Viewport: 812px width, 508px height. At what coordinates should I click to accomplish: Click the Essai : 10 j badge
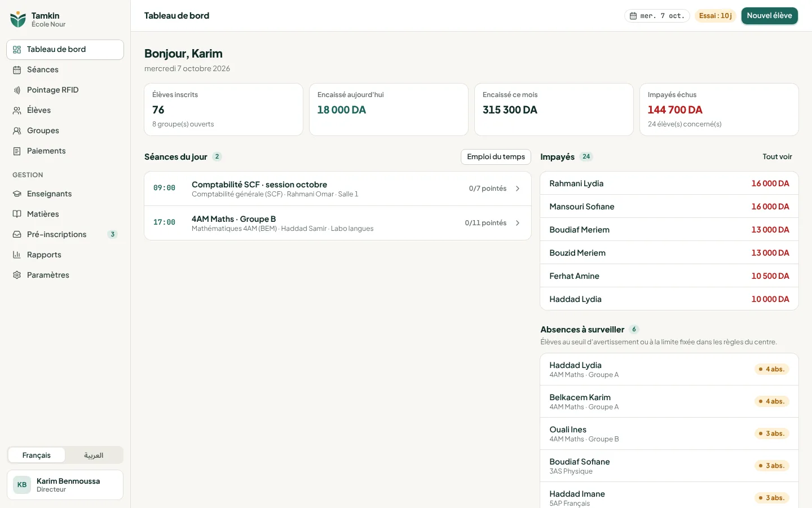point(716,16)
